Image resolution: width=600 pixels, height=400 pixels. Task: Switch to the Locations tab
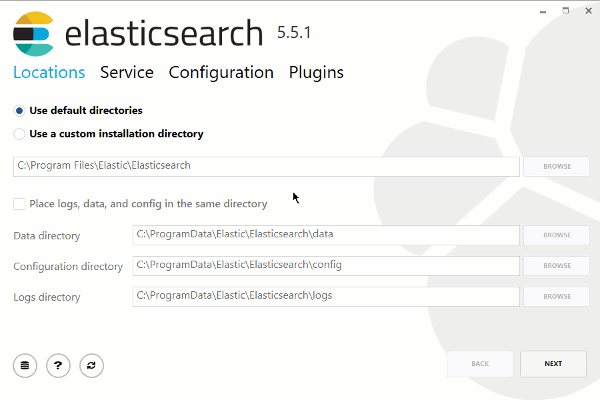[x=49, y=72]
